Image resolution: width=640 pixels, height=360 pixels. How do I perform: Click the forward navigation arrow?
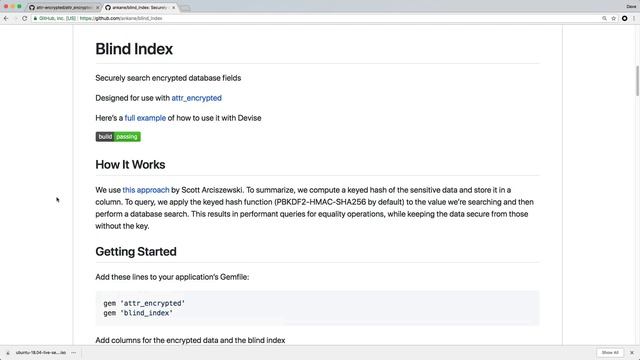(16, 18)
